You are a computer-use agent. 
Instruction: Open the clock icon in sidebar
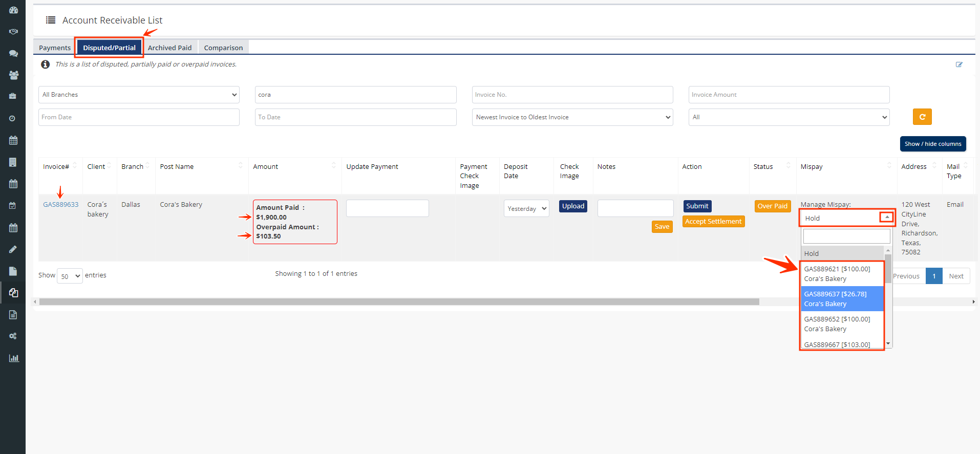coord(12,118)
